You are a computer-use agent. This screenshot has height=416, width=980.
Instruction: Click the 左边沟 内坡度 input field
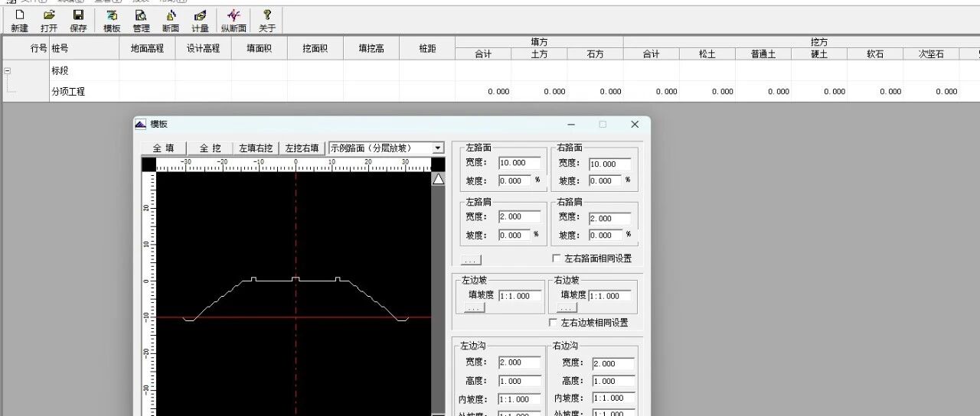click(x=519, y=399)
